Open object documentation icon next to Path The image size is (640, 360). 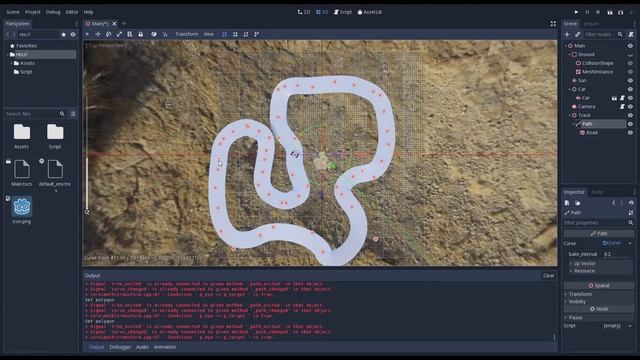pos(631,213)
